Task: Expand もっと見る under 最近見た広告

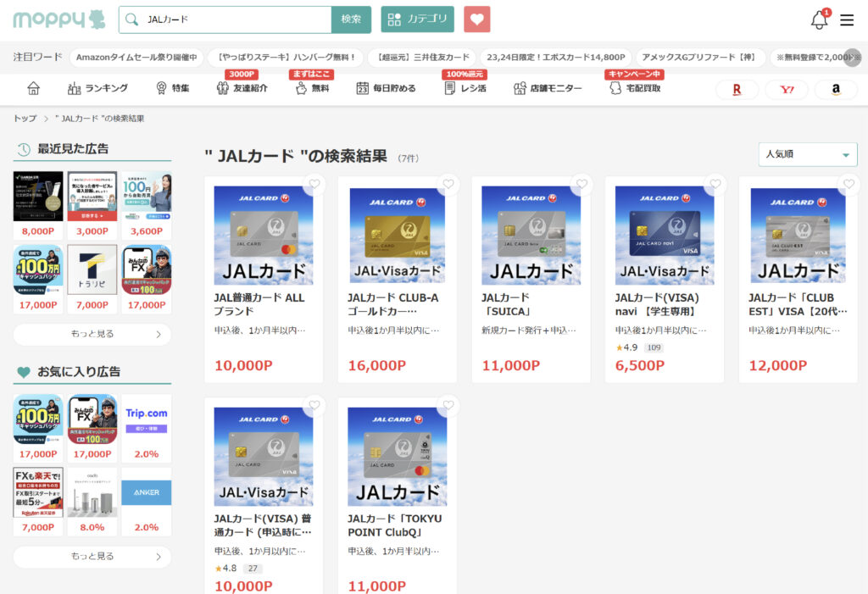Action: [x=92, y=334]
